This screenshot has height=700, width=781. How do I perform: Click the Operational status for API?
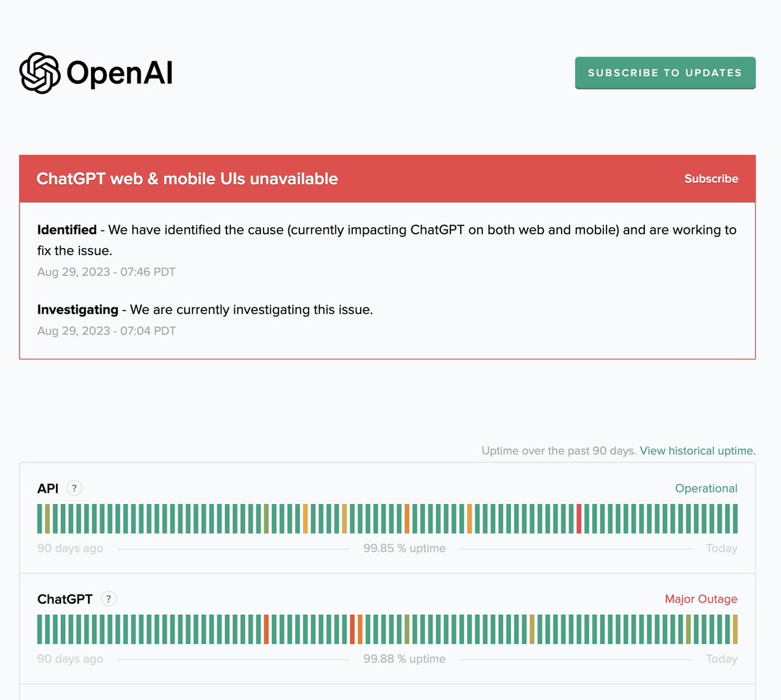(x=706, y=488)
